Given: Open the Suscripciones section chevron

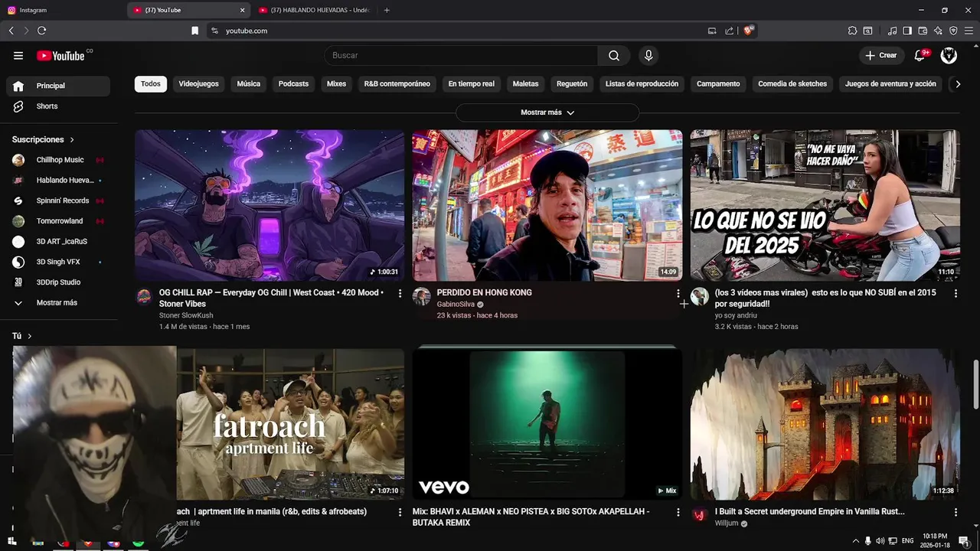Looking at the screenshot, I should 72,140.
